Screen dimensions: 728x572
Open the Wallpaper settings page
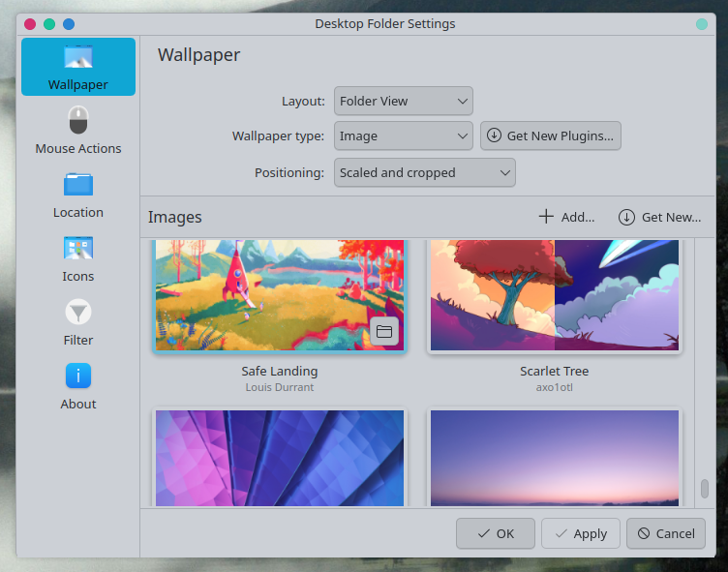click(78, 67)
